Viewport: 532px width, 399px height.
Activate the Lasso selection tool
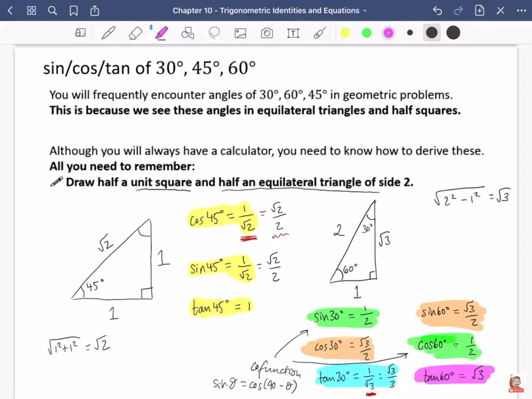pos(214,33)
